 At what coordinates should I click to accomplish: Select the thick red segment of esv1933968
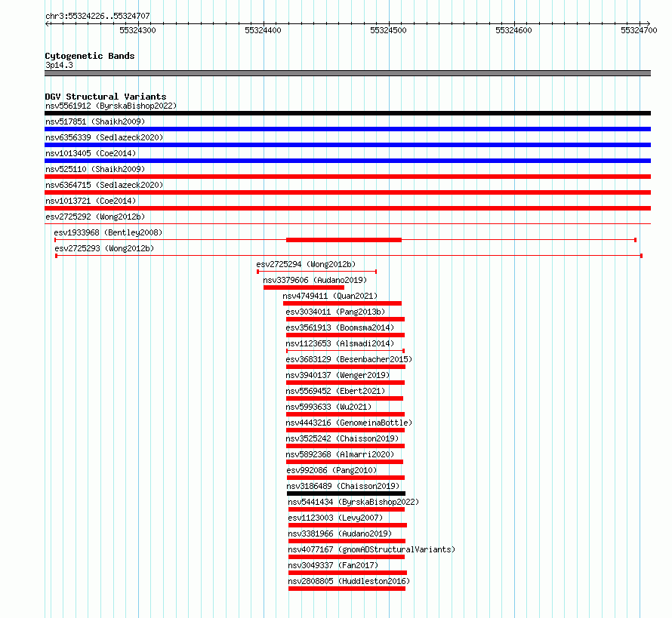click(x=344, y=240)
